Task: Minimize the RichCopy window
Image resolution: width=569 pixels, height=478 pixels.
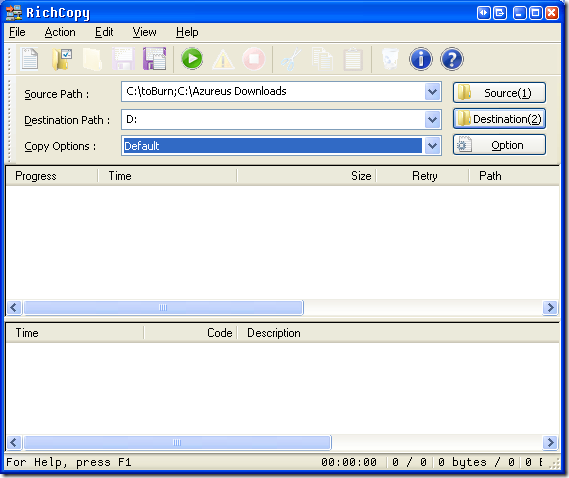Action: [520, 13]
